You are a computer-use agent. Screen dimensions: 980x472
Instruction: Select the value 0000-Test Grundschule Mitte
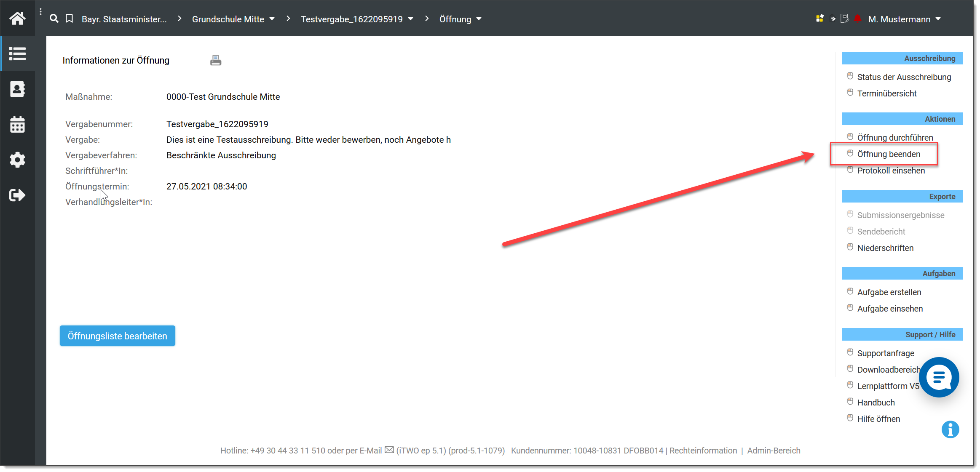click(223, 97)
